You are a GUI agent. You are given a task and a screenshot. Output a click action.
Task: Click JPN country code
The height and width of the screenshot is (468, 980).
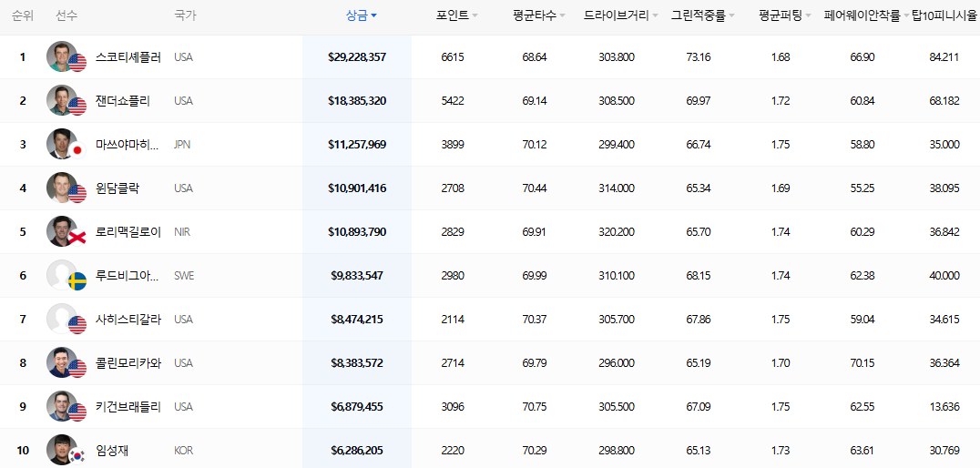click(182, 145)
